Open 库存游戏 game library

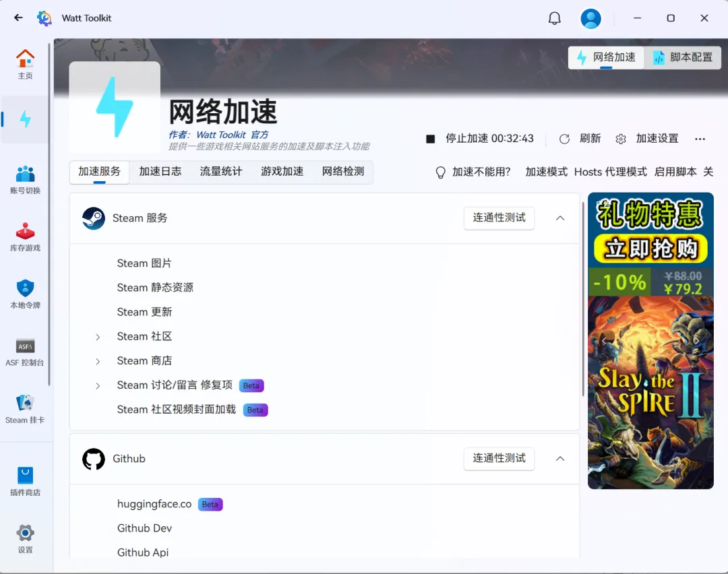pos(25,236)
